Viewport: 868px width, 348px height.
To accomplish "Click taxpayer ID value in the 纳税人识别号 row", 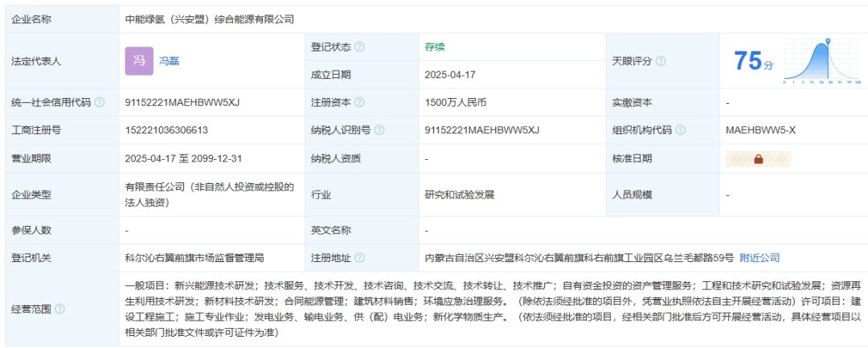I will coord(481,130).
